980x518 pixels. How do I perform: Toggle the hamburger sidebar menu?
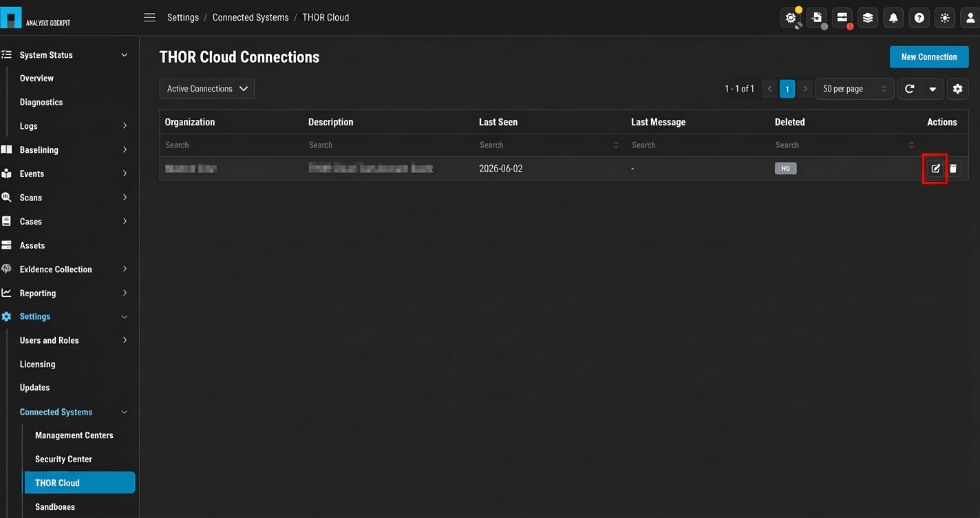pyautogui.click(x=149, y=18)
